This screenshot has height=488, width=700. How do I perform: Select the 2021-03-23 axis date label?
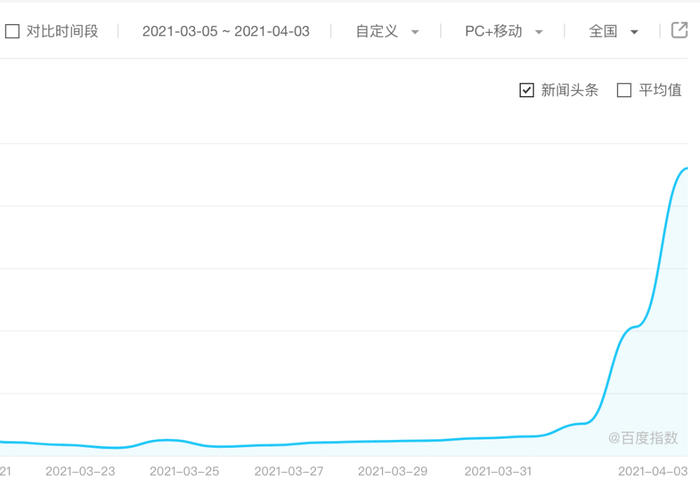point(80,470)
